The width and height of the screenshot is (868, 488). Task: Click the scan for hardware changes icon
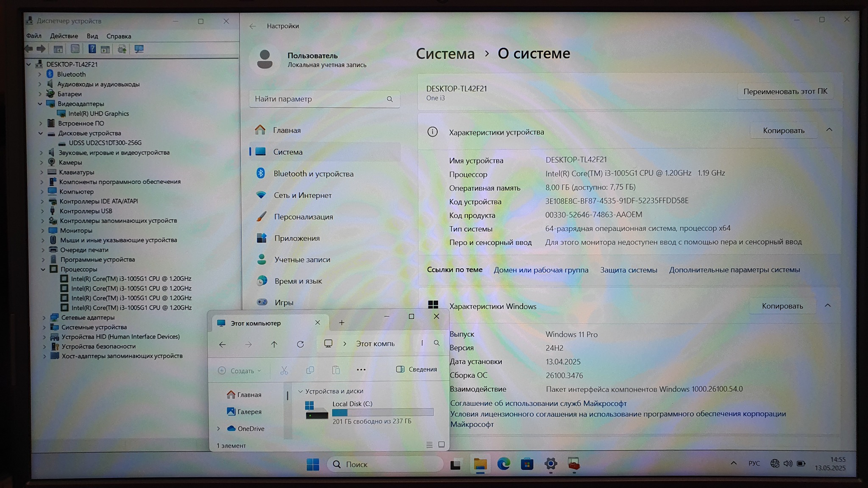coord(139,49)
